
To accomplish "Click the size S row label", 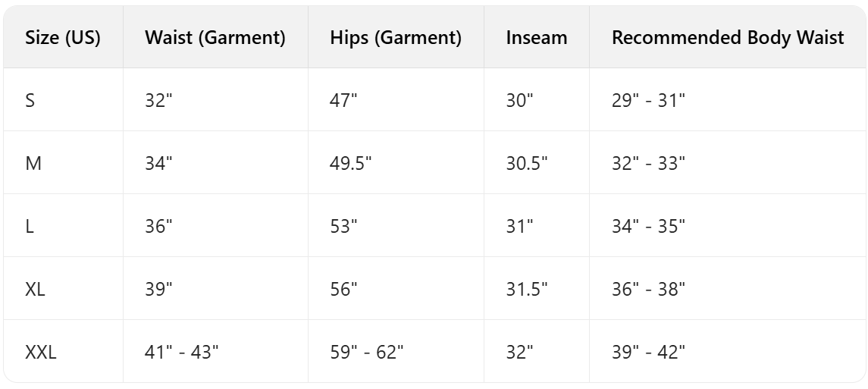I will tap(30, 100).
